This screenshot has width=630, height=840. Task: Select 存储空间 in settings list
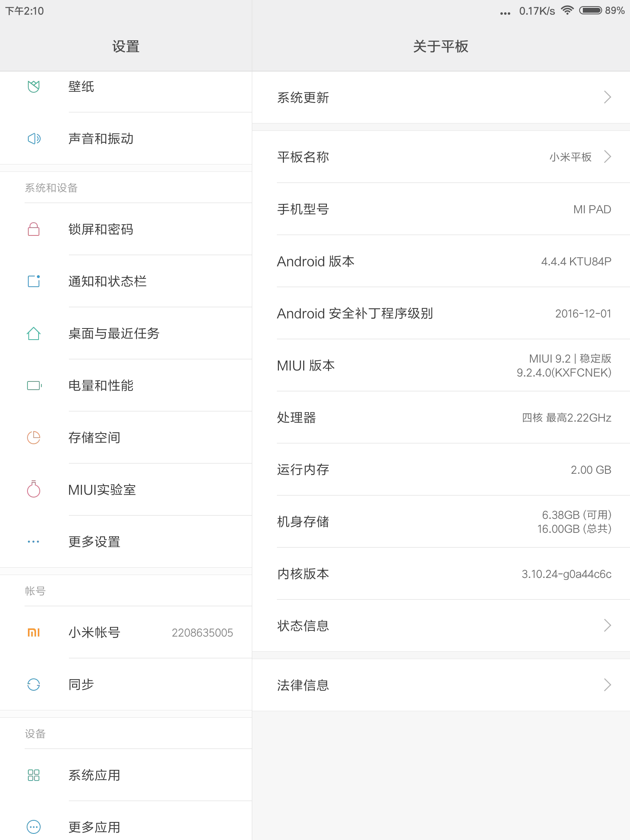[126, 437]
